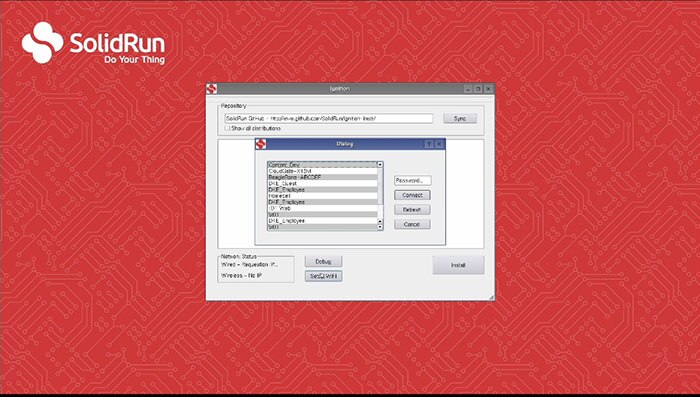This screenshot has width=700, height=397.
Task: Sync the repository
Action: point(460,118)
